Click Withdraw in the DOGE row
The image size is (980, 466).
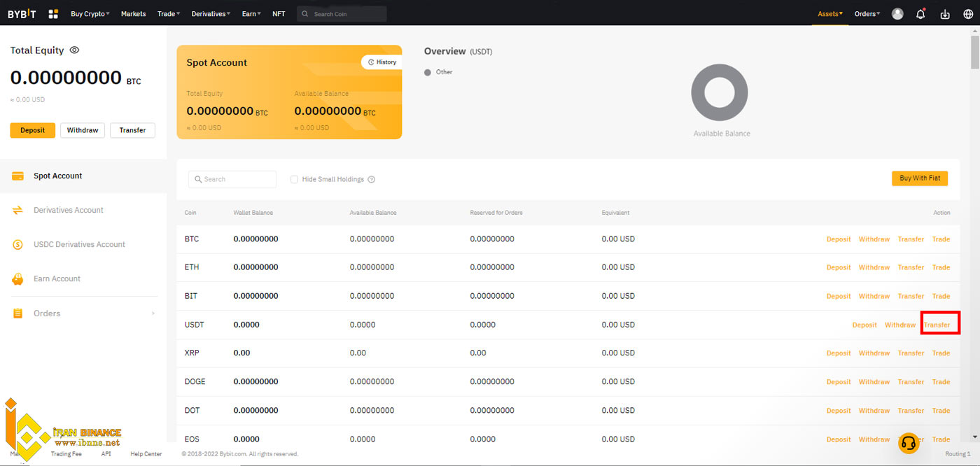pyautogui.click(x=874, y=382)
